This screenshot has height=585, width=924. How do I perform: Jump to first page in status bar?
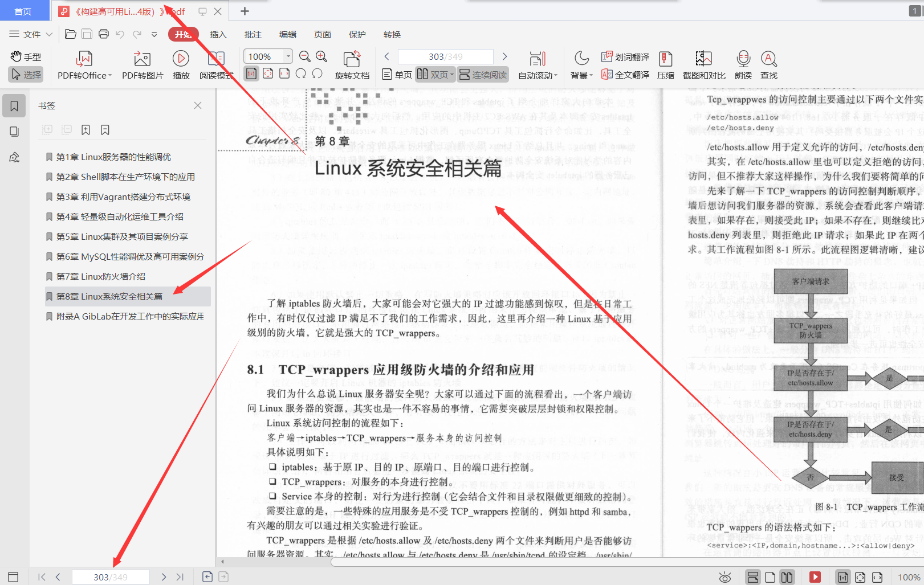(42, 577)
